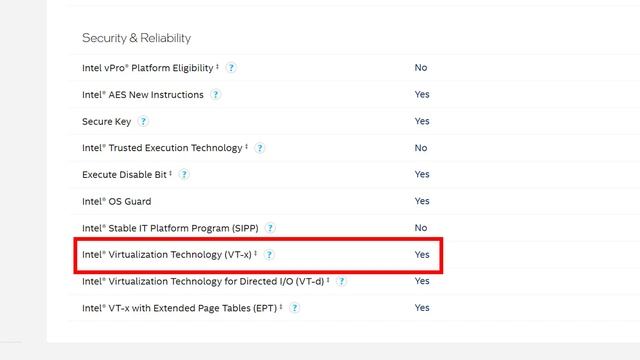Open help icon for Stable IT Platform Program
Image resolution: width=640 pixels, height=360 pixels.
click(270, 228)
